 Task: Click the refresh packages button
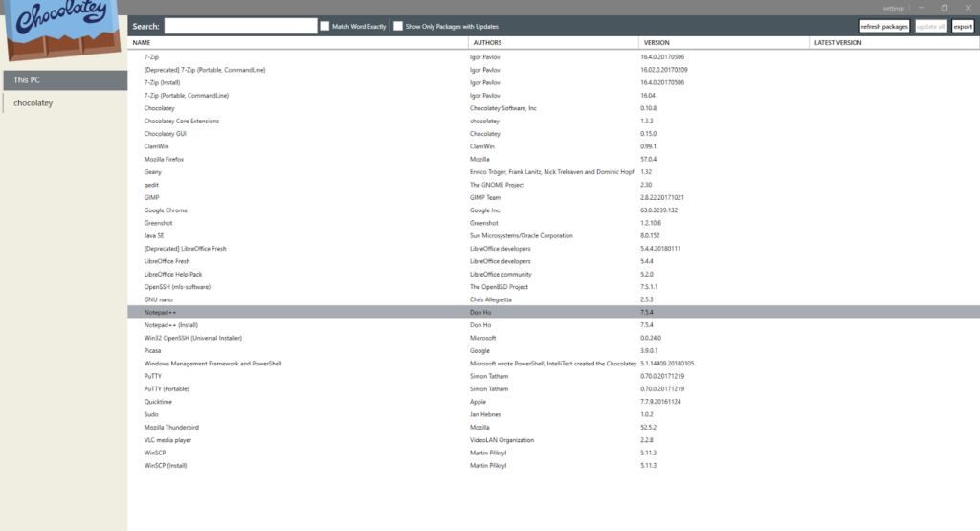883,26
